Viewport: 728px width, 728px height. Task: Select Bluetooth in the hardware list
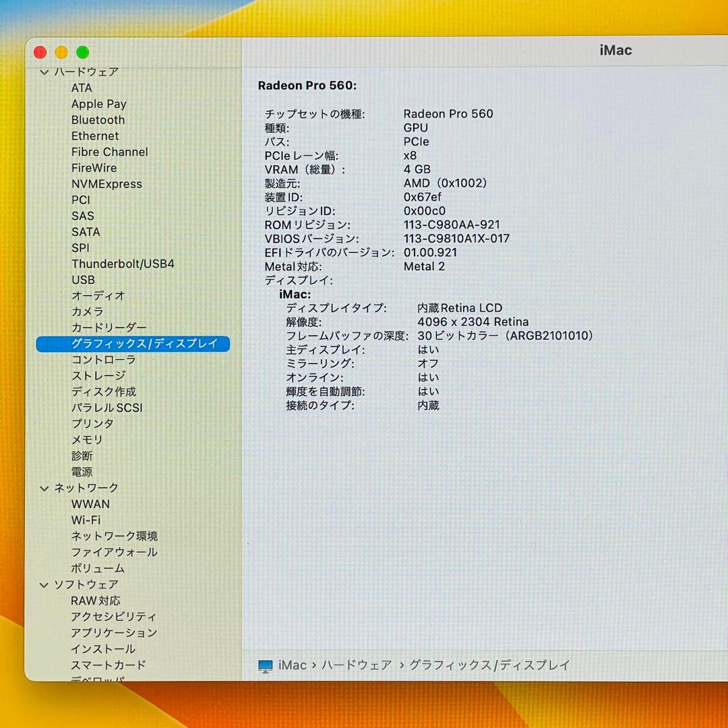click(98, 119)
